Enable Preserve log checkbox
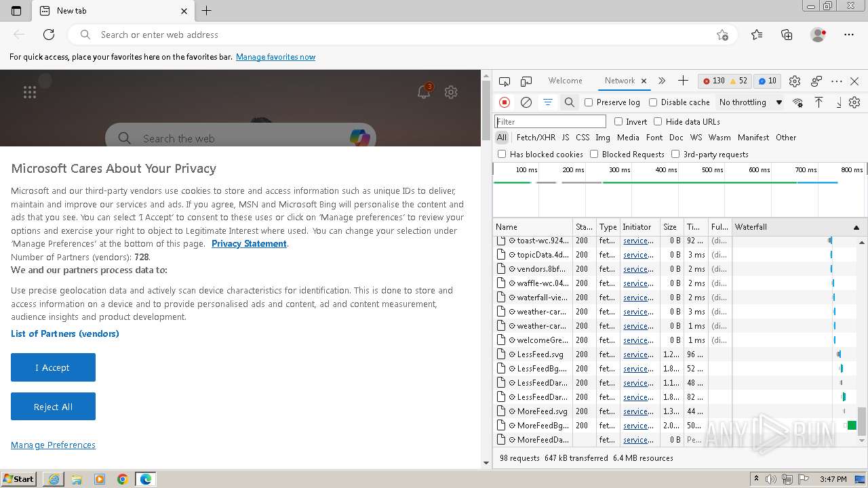This screenshot has height=488, width=868. [589, 102]
